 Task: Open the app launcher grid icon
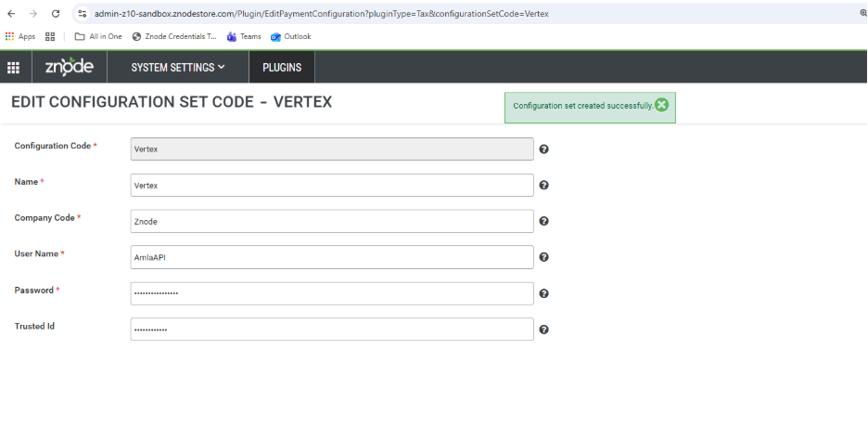13,68
